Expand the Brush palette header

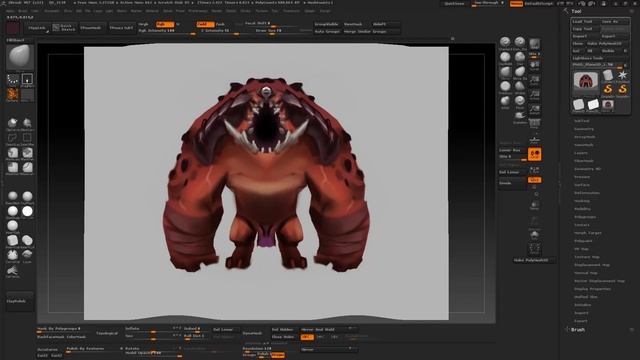(578, 330)
